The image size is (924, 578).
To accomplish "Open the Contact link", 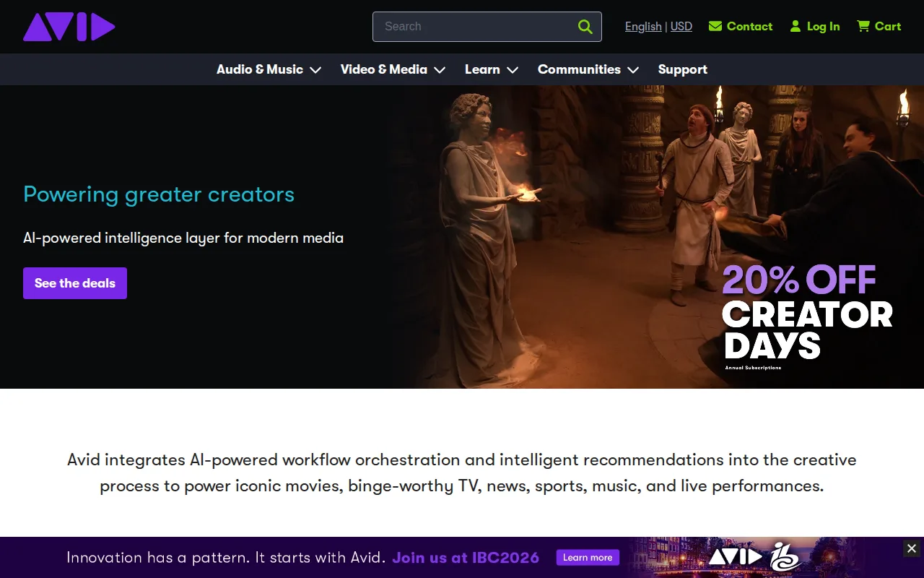I will pos(741,26).
